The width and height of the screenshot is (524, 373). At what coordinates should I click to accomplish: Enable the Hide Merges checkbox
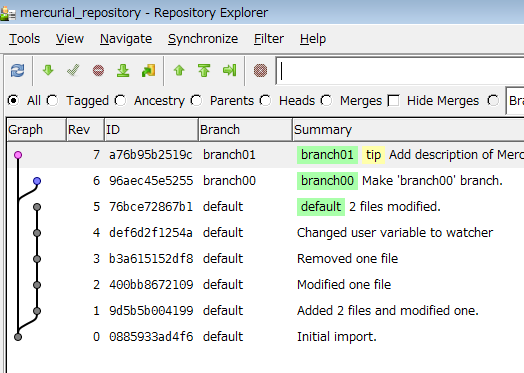point(393,101)
